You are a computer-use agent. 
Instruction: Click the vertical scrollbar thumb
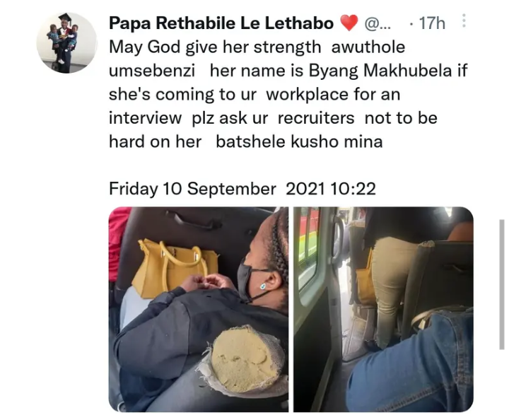pyautogui.click(x=502, y=284)
